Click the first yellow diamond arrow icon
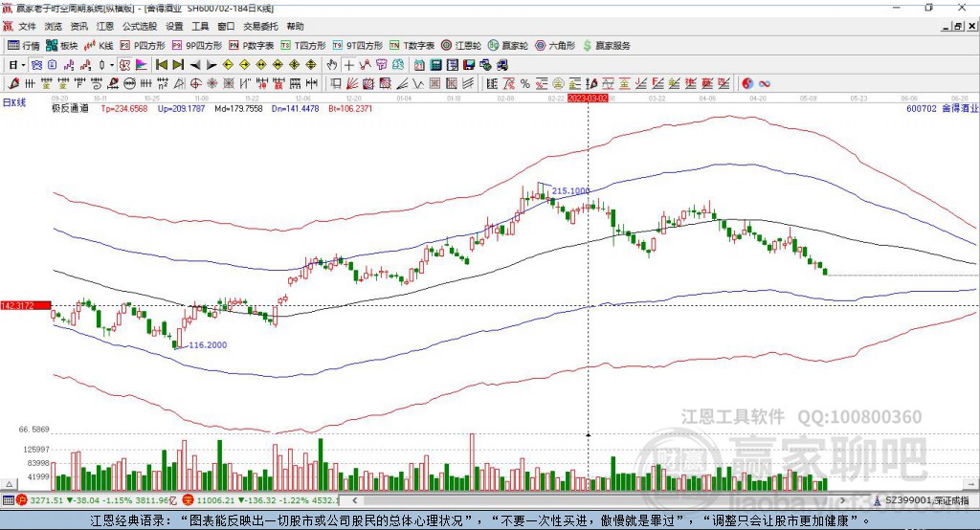This screenshot has width=980, height=530. [228, 65]
